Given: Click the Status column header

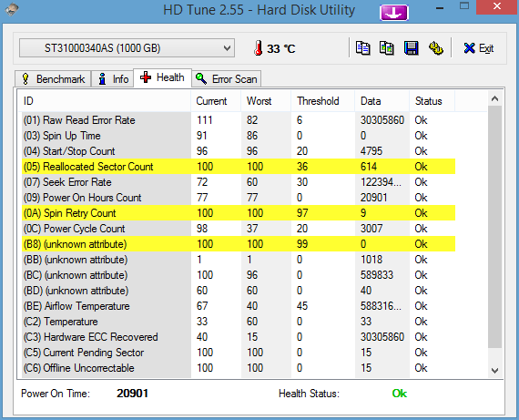Looking at the screenshot, I should click(432, 101).
